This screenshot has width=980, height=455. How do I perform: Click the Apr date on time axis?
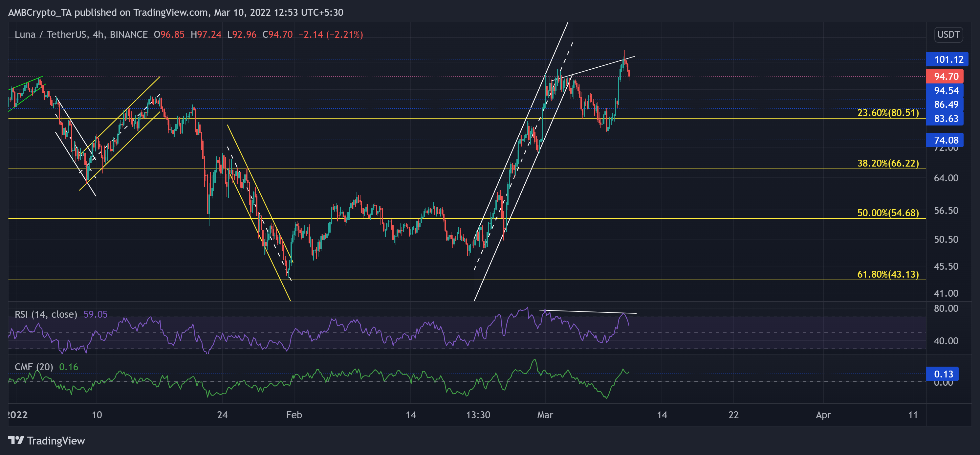(823, 415)
